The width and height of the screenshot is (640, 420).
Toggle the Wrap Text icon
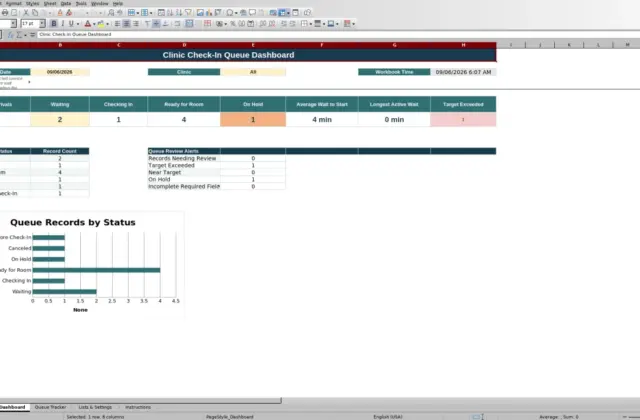(x=177, y=23)
